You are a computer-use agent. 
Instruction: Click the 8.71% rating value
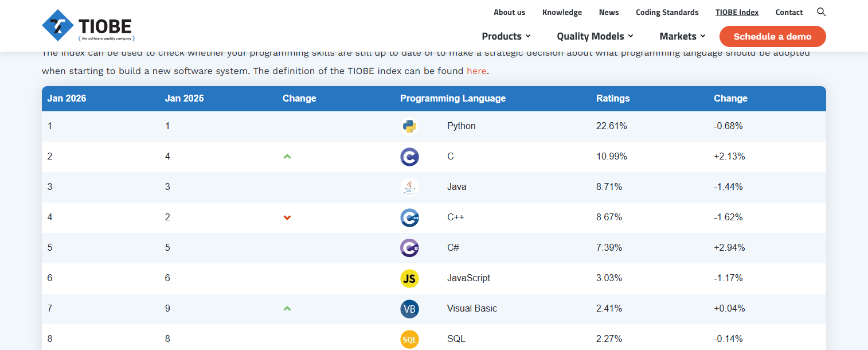click(x=609, y=187)
